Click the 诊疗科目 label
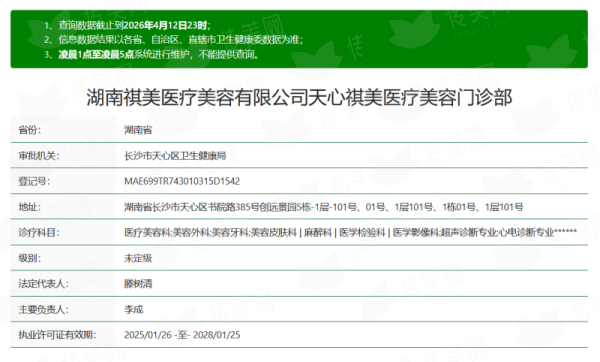 [x=39, y=232]
